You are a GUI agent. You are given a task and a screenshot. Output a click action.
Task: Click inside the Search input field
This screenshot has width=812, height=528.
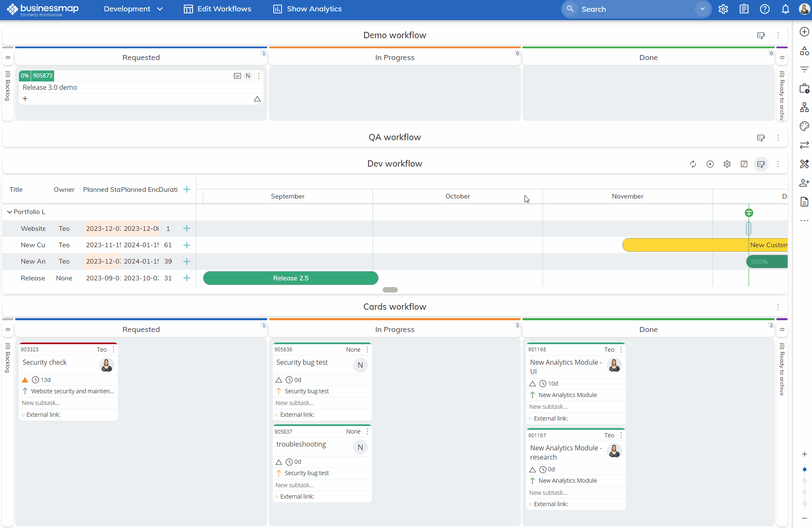629,9
